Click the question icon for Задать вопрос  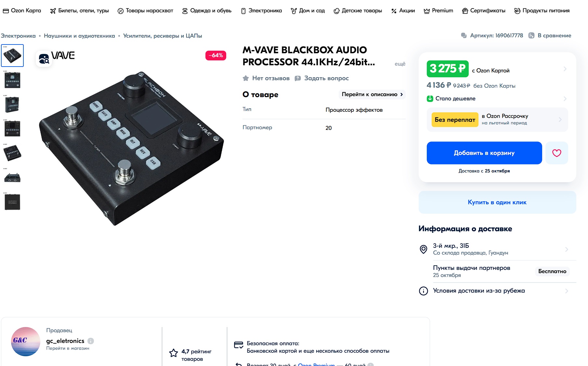(297, 78)
